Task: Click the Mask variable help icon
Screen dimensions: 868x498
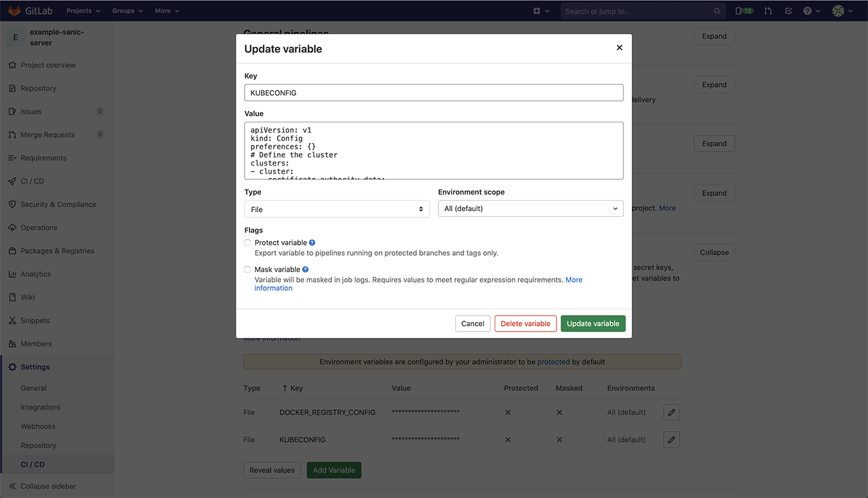Action: [305, 269]
